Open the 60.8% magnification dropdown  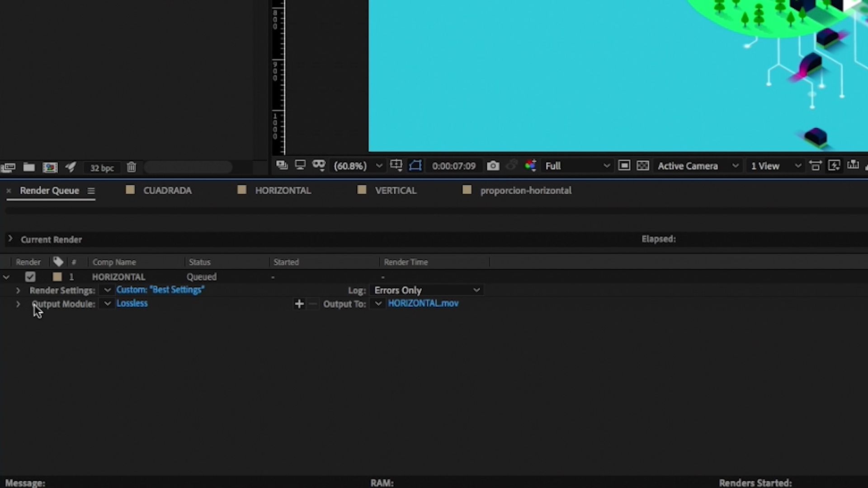click(358, 166)
